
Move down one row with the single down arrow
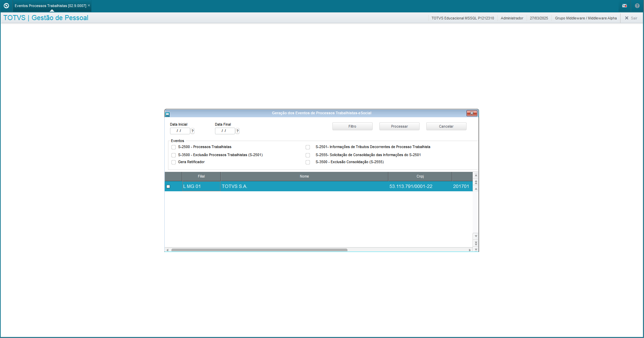476,236
